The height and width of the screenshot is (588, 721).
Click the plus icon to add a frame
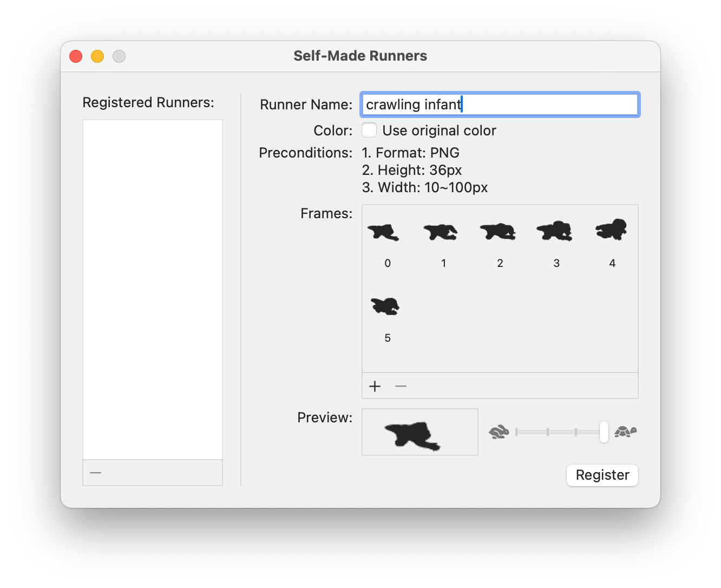[x=375, y=386]
